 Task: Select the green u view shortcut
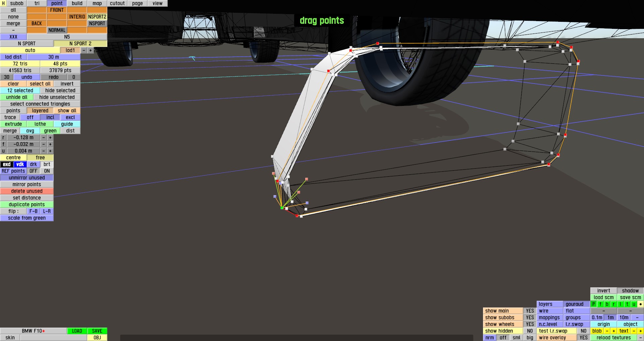(x=634, y=304)
